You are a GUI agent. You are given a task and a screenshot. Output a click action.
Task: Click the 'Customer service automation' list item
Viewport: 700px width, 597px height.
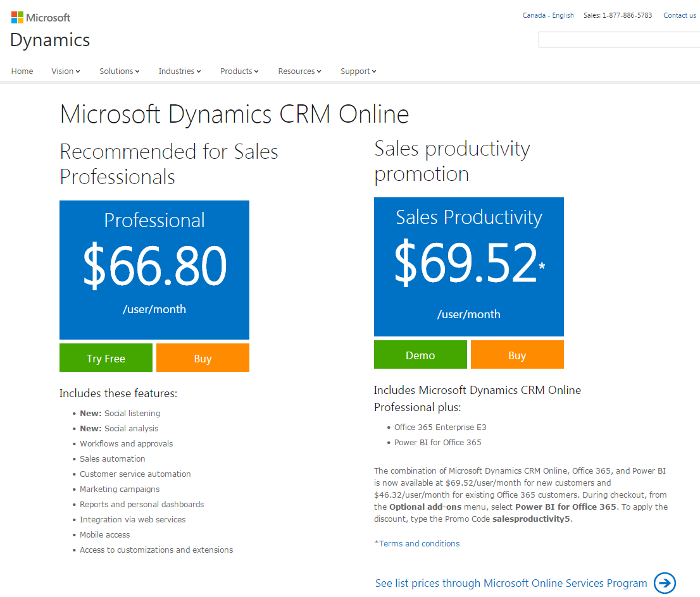pyautogui.click(x=135, y=474)
